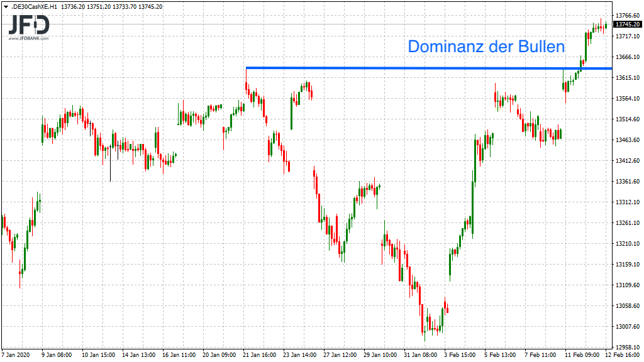644x362 pixels.
Task: Click the 7 Feb 11:00 time label
Action: [x=541, y=355]
